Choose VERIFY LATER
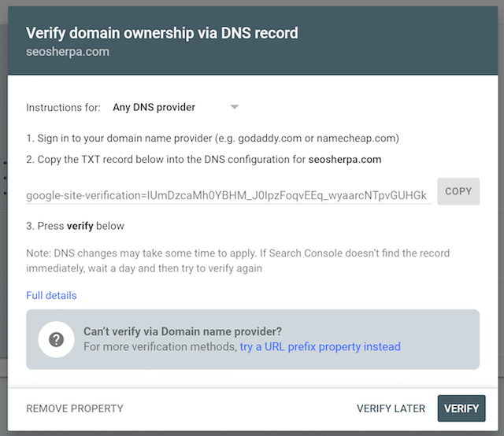Image resolution: width=504 pixels, height=436 pixels. coord(391,408)
